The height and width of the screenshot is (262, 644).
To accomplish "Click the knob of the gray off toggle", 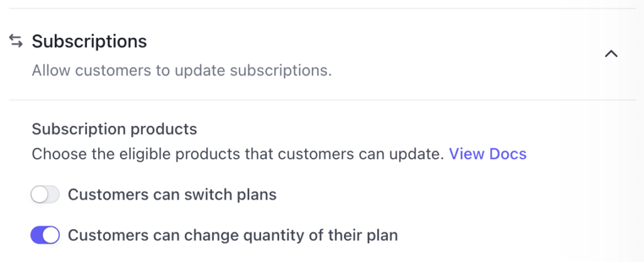I will point(39,195).
